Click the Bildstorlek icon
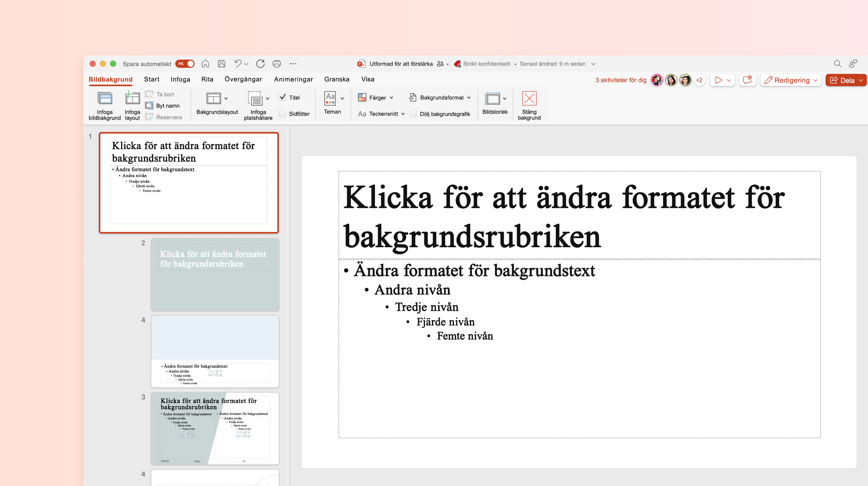This screenshot has width=868, height=486. click(x=492, y=99)
